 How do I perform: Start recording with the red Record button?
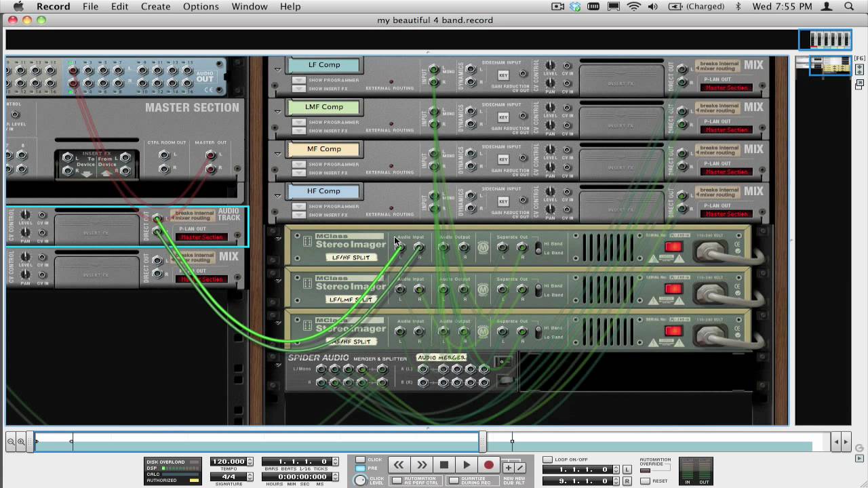coord(488,465)
